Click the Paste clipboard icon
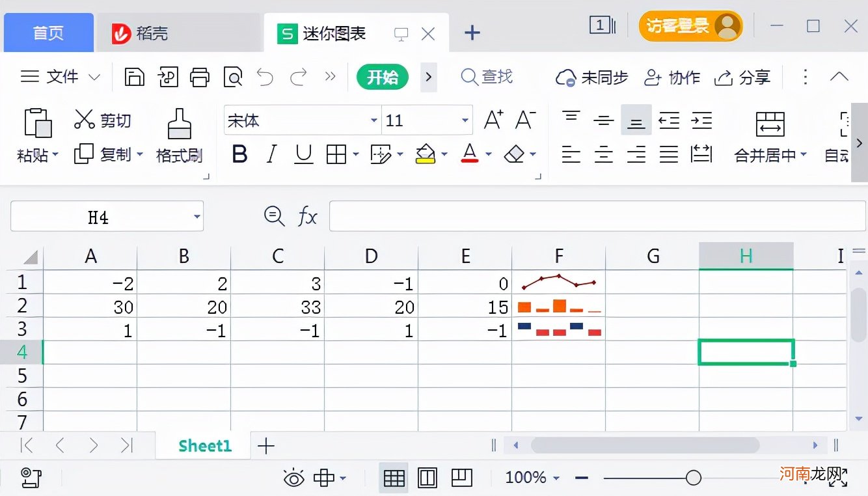 [x=37, y=122]
